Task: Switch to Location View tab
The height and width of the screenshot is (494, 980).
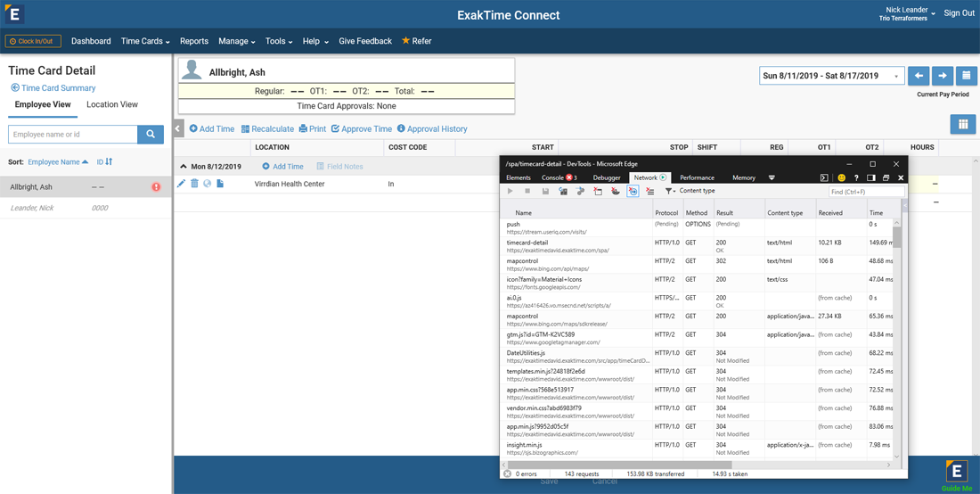Action: [112, 104]
